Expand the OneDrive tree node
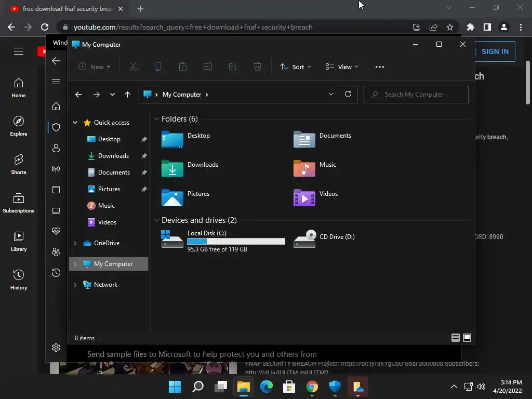 pos(75,243)
